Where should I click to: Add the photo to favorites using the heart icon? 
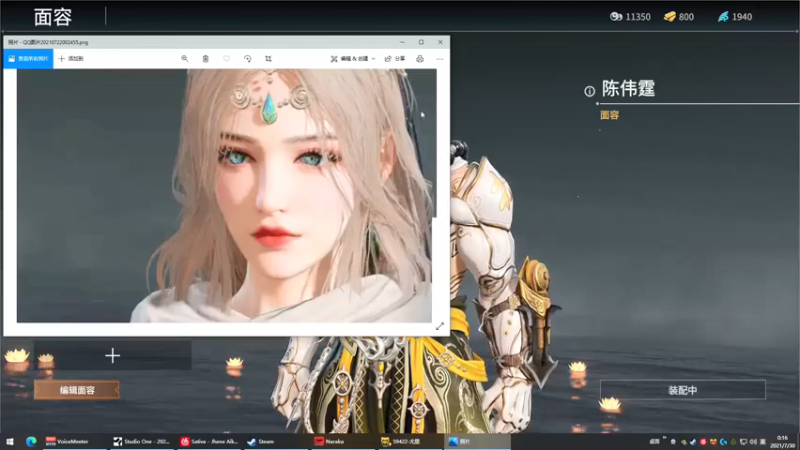[x=227, y=59]
